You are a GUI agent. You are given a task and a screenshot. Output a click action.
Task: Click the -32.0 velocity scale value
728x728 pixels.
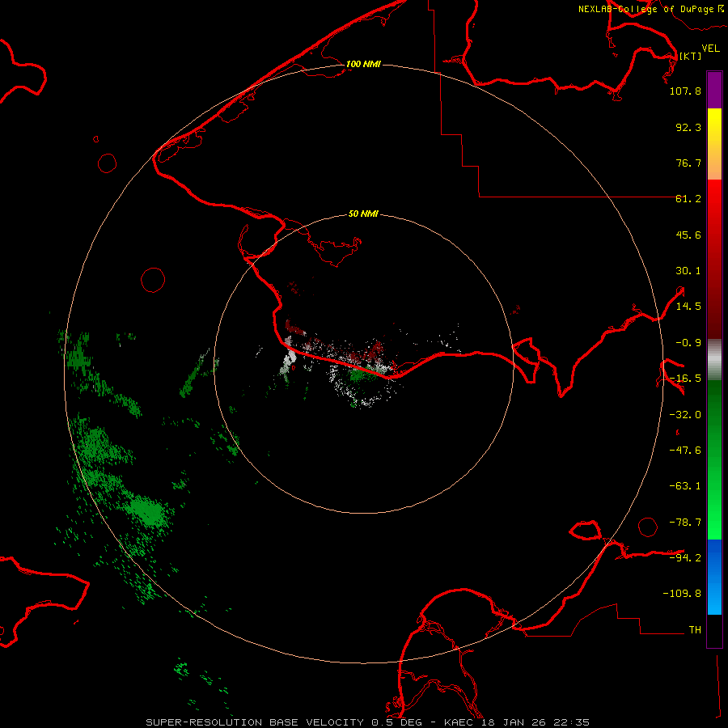(x=685, y=415)
